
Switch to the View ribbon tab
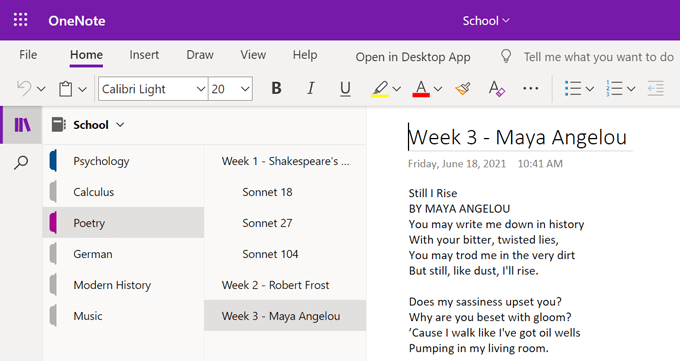[253, 55]
